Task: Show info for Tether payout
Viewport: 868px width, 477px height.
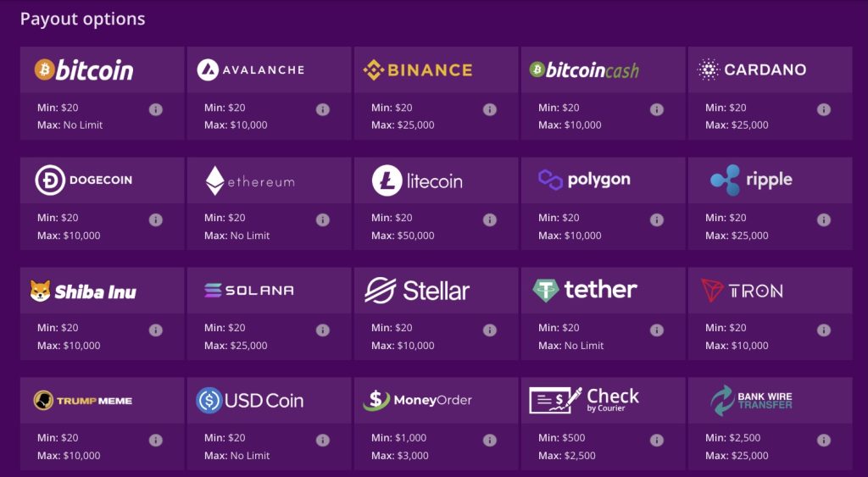Action: (x=657, y=330)
